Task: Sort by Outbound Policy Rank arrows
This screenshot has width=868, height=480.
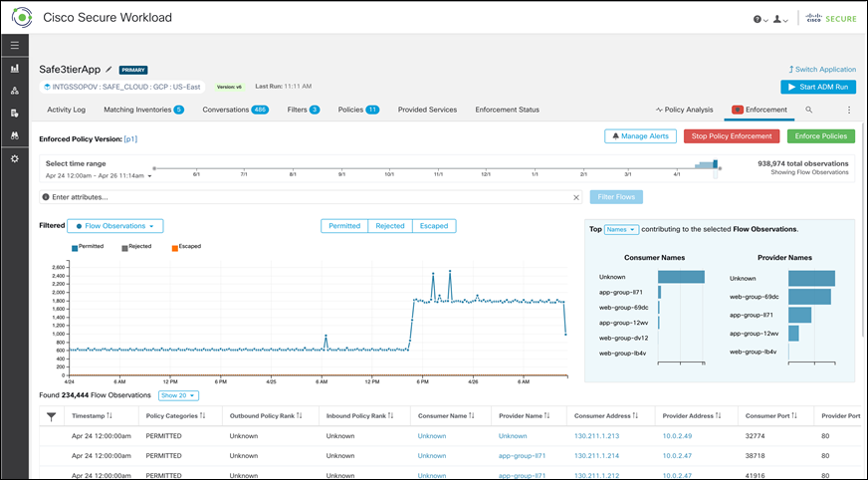Action: coord(300,416)
